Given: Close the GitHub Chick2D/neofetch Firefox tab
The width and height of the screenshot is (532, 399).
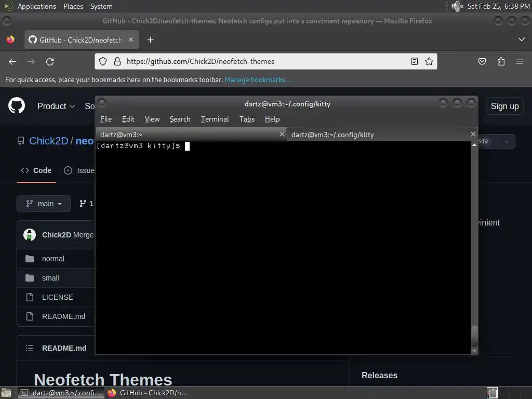Looking at the screenshot, I should (x=131, y=39).
